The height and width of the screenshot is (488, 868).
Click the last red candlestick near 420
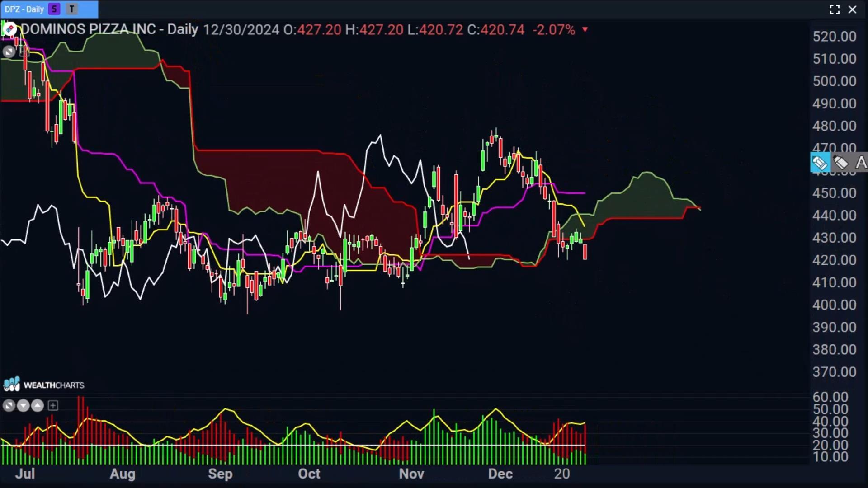tap(585, 252)
